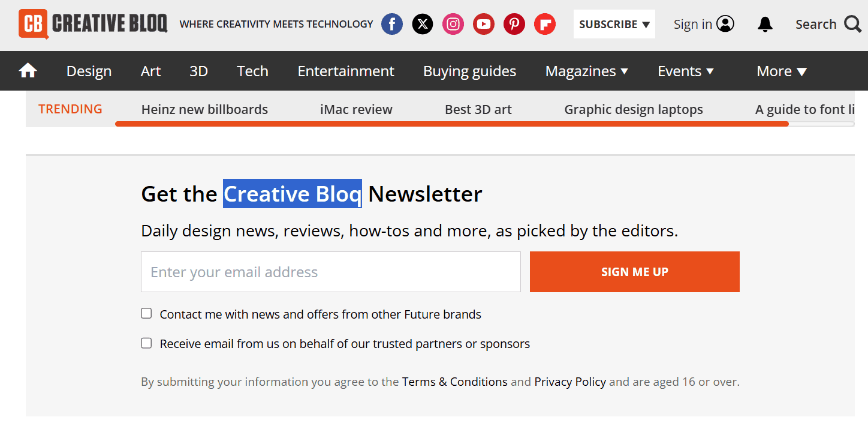
Task: Open the Instagram profile icon
Action: click(453, 24)
